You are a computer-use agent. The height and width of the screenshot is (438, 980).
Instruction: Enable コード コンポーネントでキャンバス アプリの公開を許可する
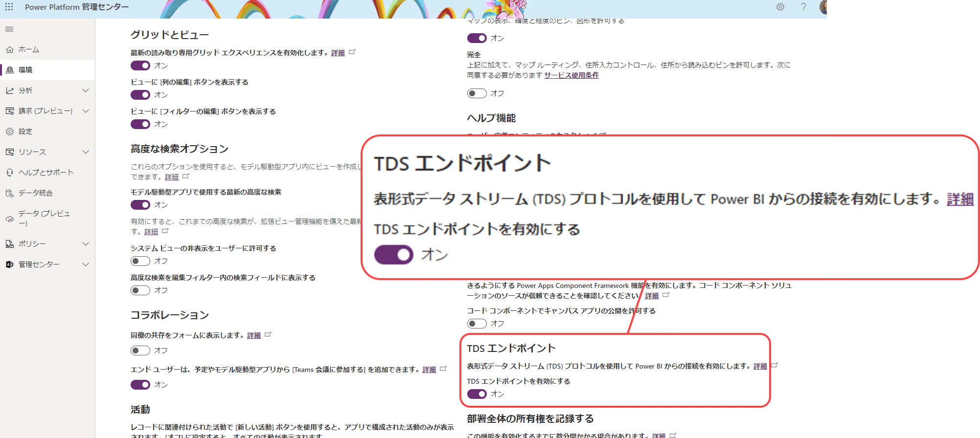(x=477, y=324)
